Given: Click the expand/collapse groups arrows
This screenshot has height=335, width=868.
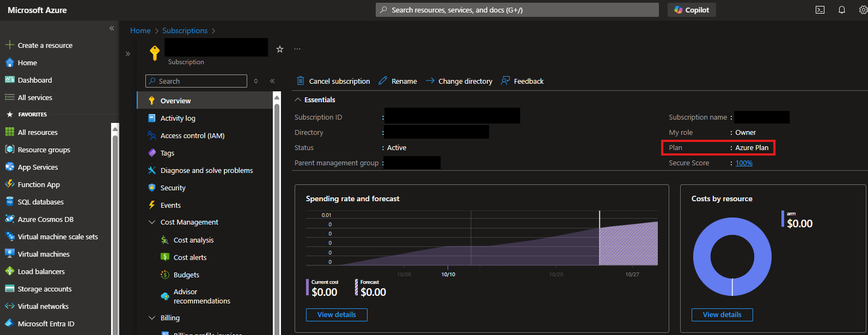Looking at the screenshot, I should [x=256, y=81].
